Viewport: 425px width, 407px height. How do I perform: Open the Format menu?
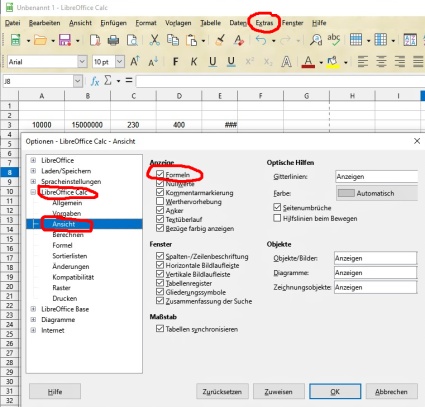click(146, 23)
